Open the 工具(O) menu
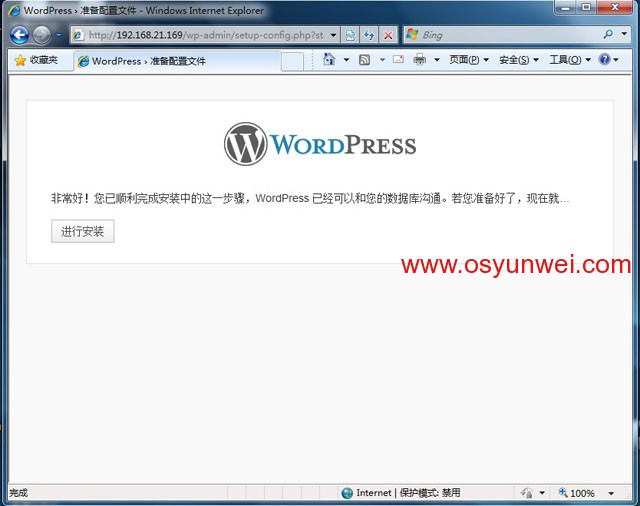Image resolution: width=640 pixels, height=506 pixels. 570,60
